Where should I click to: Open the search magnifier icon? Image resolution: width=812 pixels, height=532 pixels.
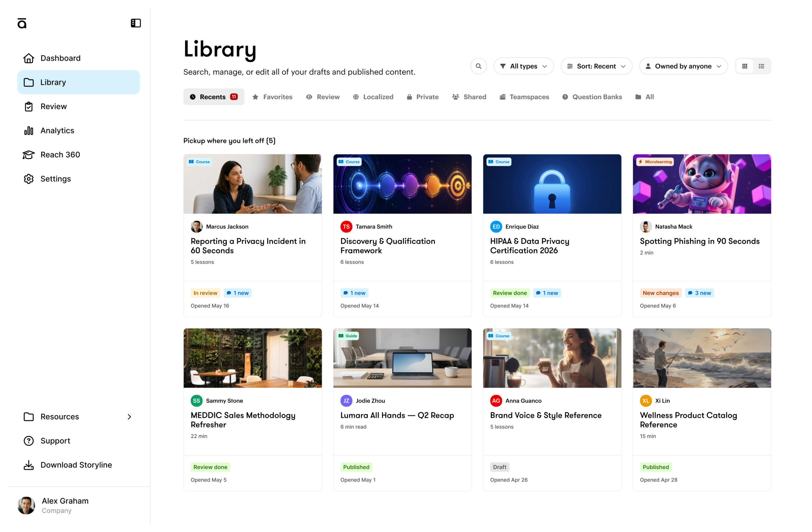[x=479, y=66]
